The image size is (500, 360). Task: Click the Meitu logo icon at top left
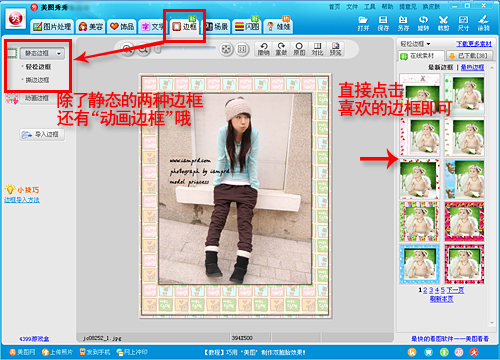tap(16, 20)
